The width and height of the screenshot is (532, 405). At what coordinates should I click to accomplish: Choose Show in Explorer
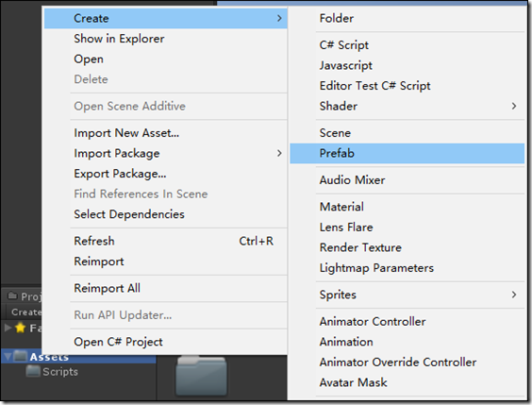[166, 39]
